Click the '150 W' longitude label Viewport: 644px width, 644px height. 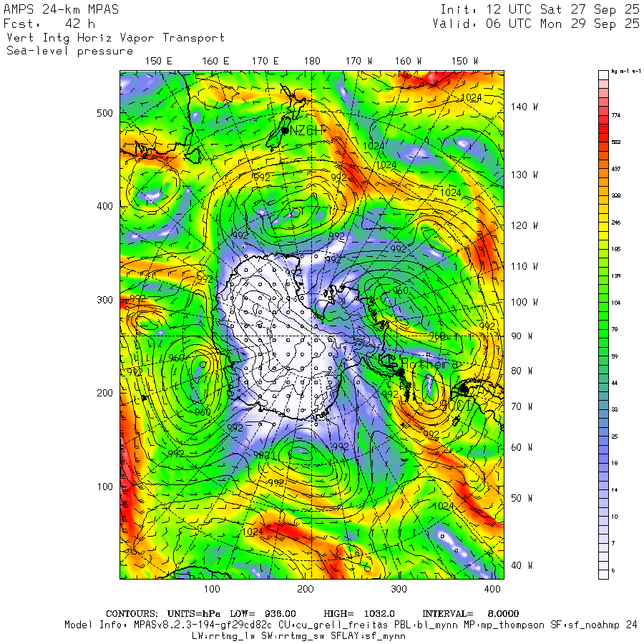pos(464,62)
